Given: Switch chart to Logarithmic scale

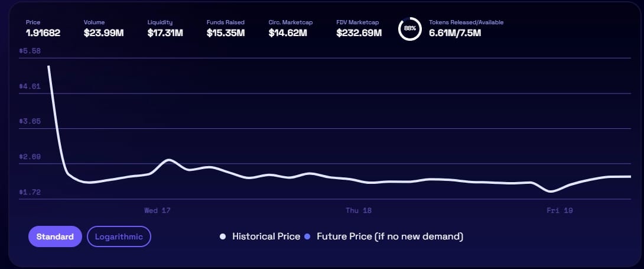Looking at the screenshot, I should (119, 236).
